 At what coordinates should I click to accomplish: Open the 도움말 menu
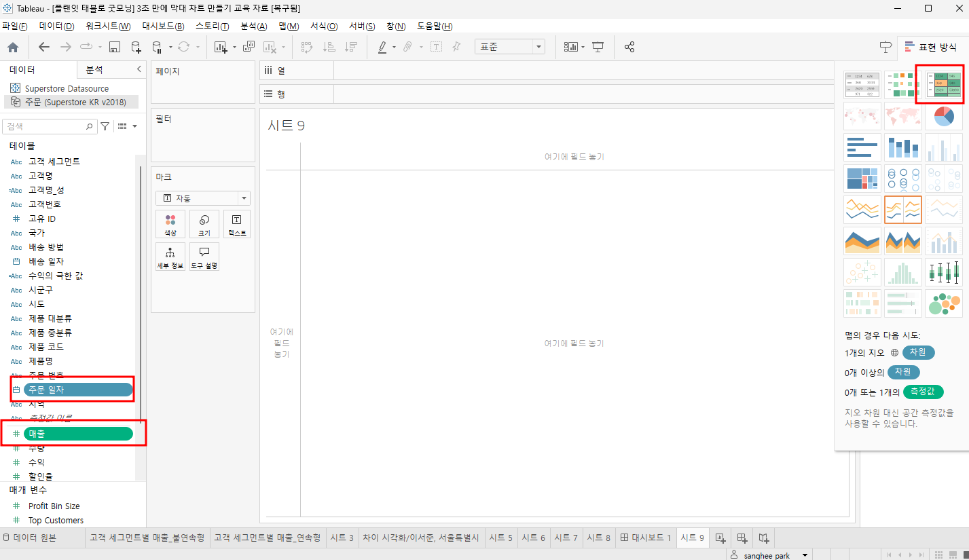coord(435,26)
